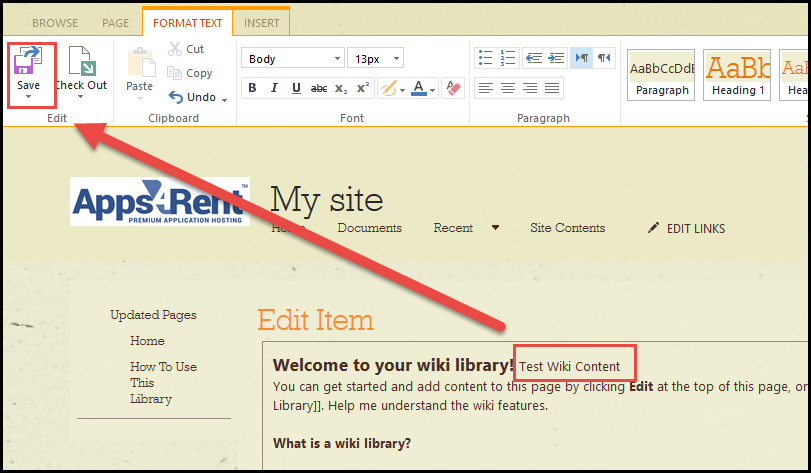Viewport: 811px width, 473px height.
Task: Set right-to-left text direction
Action: [x=604, y=58]
